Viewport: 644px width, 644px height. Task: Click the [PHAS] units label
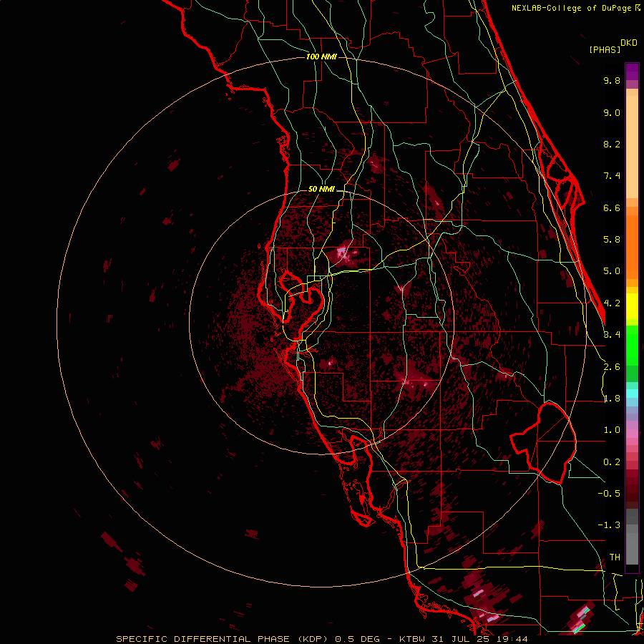tap(605, 50)
